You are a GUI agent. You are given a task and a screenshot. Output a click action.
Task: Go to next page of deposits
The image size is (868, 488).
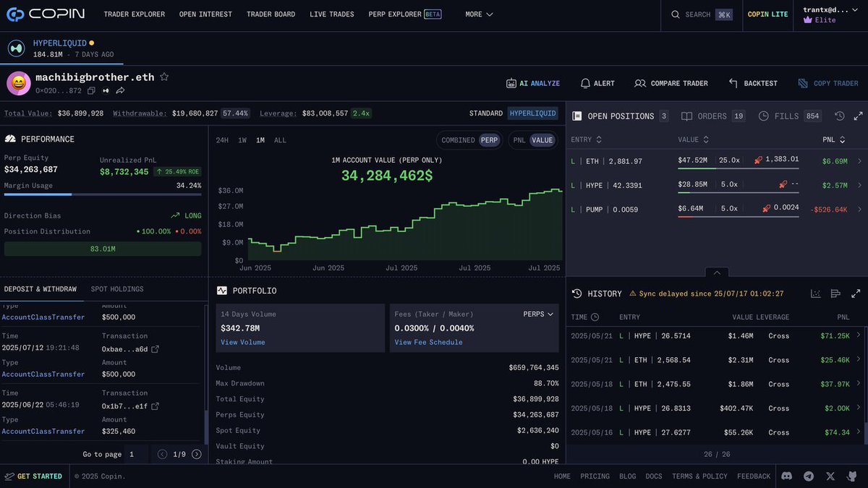(197, 454)
